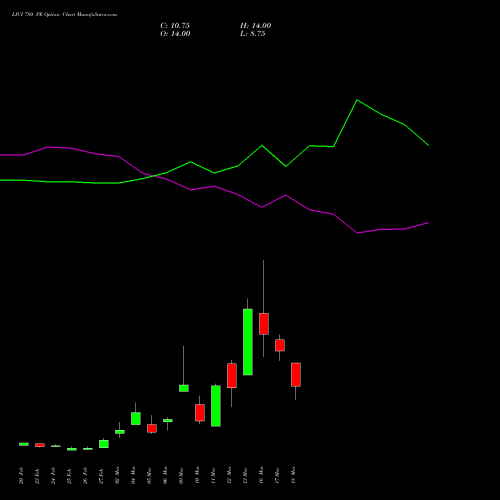Click the open value 'O: 14.00'
Screen dimensions: 500x500
point(175,34)
